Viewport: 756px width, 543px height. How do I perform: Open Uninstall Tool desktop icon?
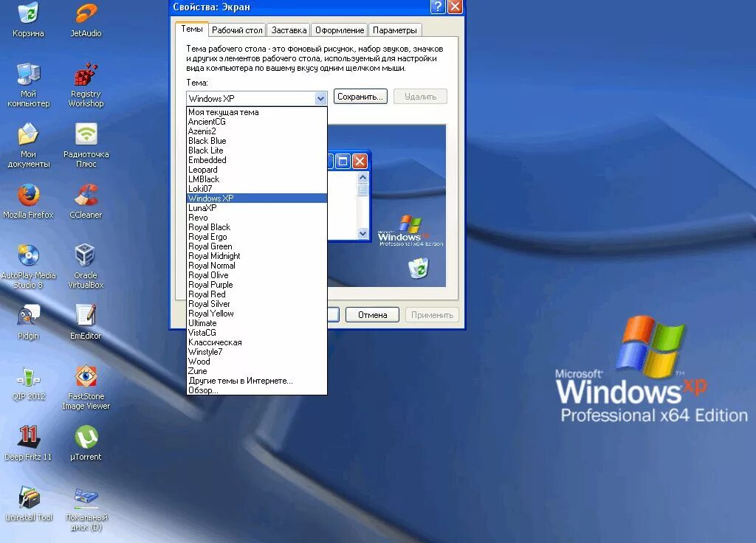pos(28,504)
